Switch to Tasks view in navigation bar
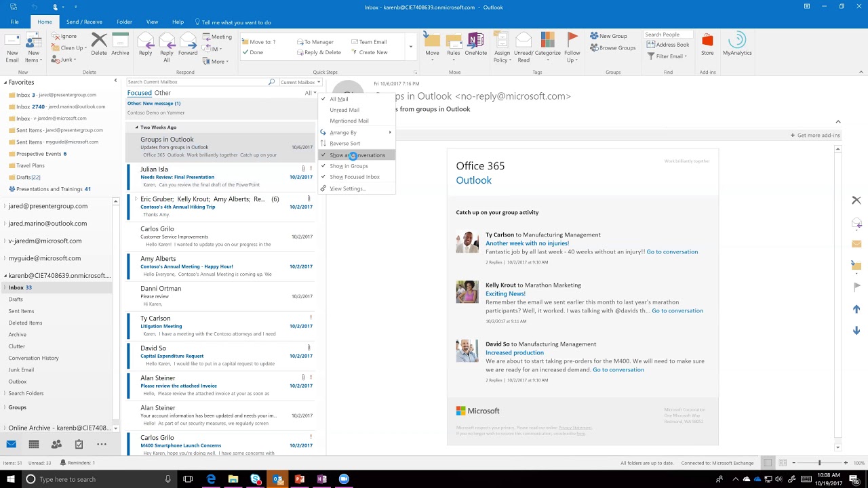 coord(79,444)
